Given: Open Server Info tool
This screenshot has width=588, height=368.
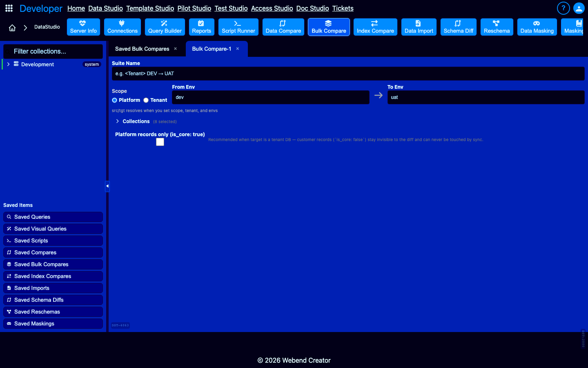Looking at the screenshot, I should (83, 27).
